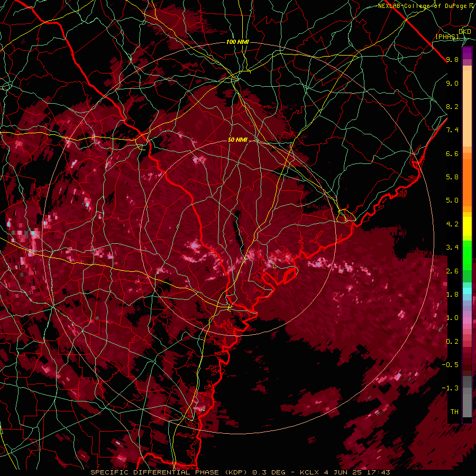This screenshot has height=476, width=476.
Task: Click the 9.8 value on color scale
Action: point(452,60)
